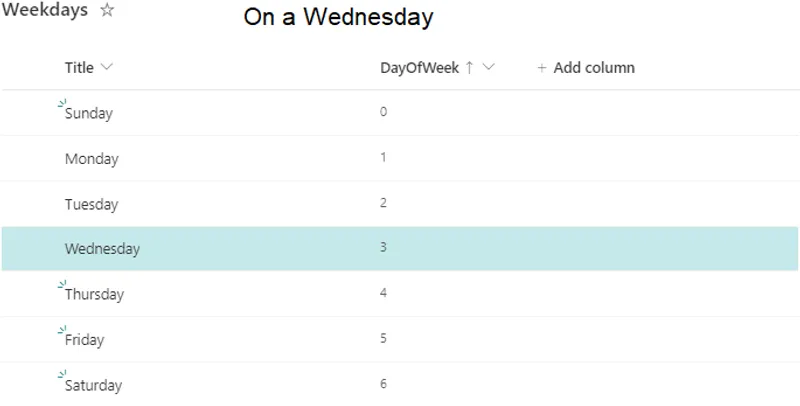Screen dimensions: 800x406
Task: Click the DayOfWeek ascending sort arrow
Action: coord(470,68)
